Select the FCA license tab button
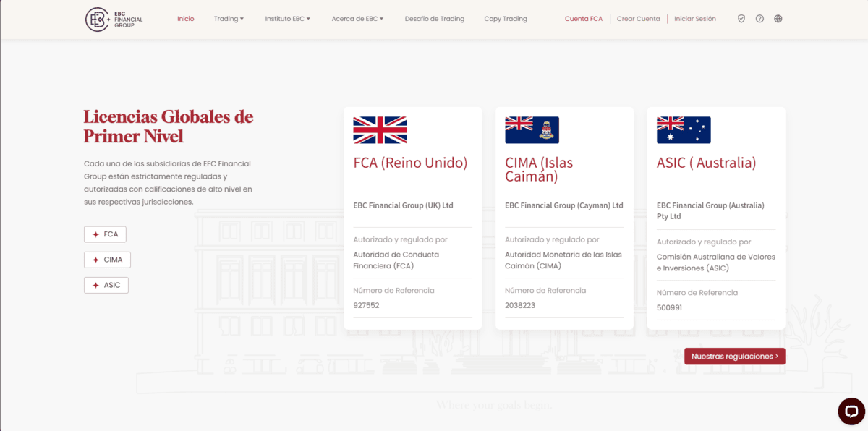868x431 pixels. [x=105, y=234]
